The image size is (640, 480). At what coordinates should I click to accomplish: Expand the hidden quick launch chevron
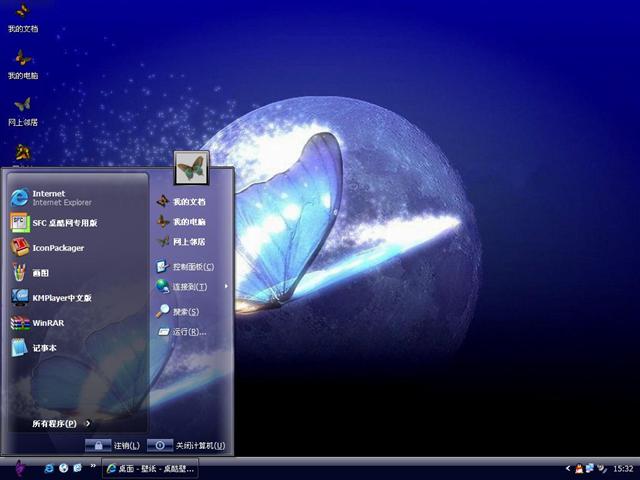pyautogui.click(x=94, y=466)
